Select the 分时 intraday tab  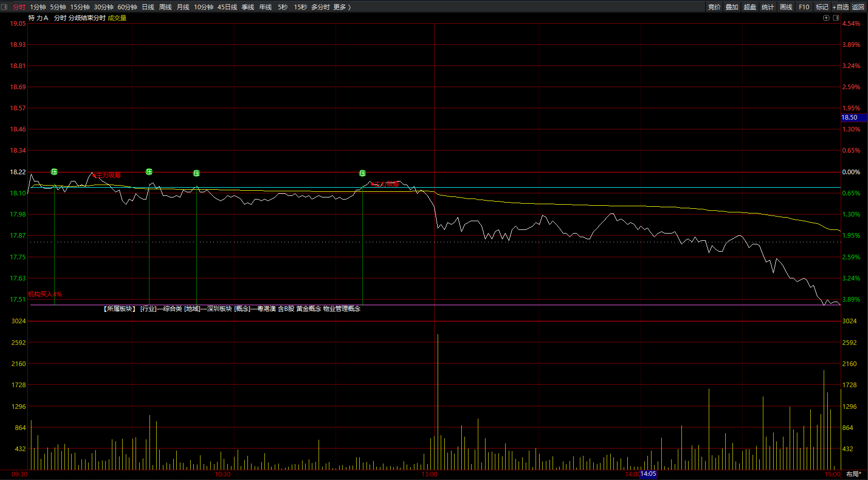[19, 7]
